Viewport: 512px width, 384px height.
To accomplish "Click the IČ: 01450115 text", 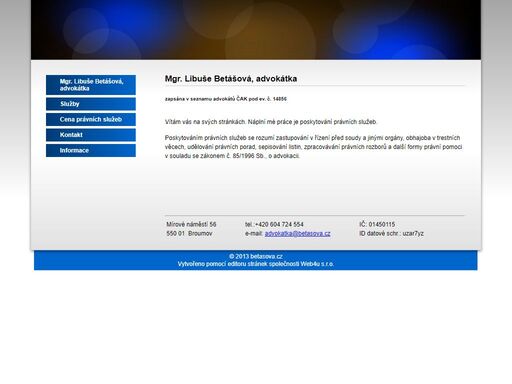I will (377, 224).
